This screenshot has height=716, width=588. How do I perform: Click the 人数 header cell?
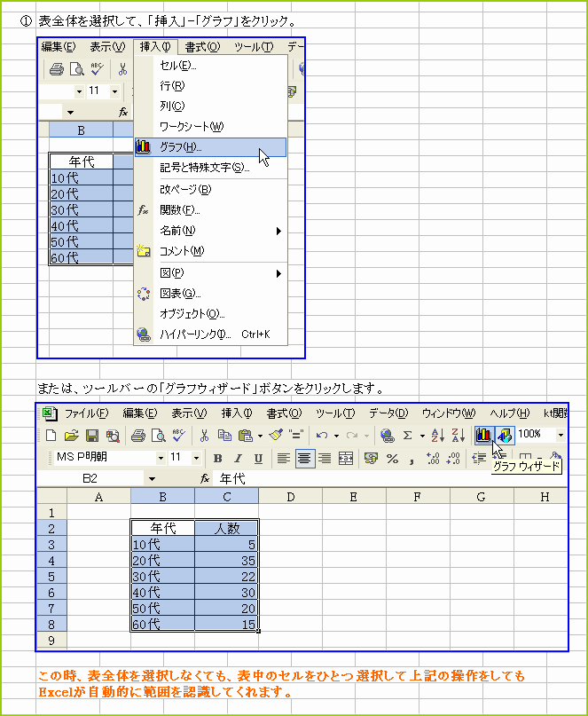[x=226, y=528]
